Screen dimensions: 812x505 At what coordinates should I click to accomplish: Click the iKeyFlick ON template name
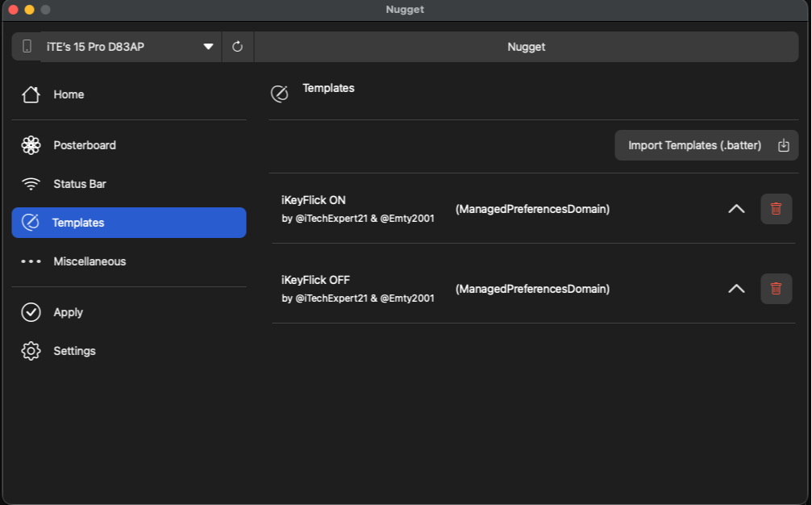coord(314,200)
